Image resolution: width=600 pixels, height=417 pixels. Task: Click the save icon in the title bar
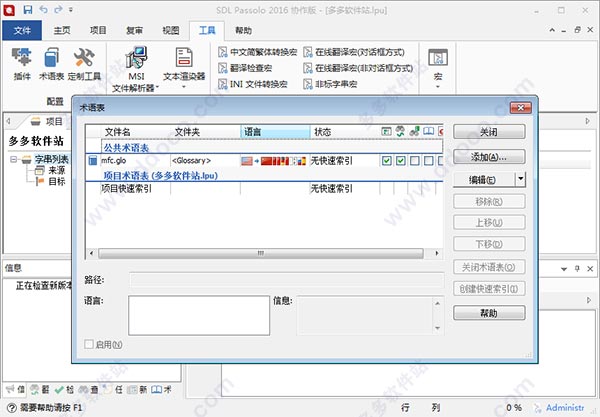28,10
